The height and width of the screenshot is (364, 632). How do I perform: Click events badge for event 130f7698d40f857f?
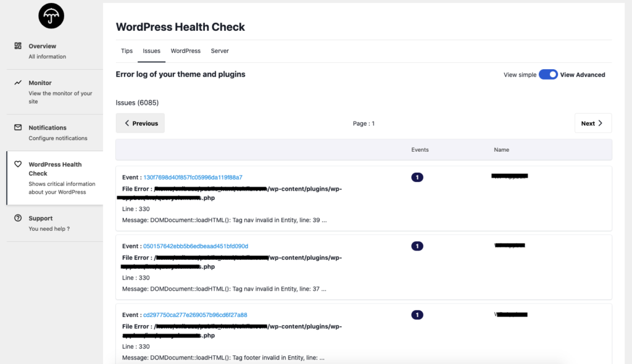click(x=417, y=177)
